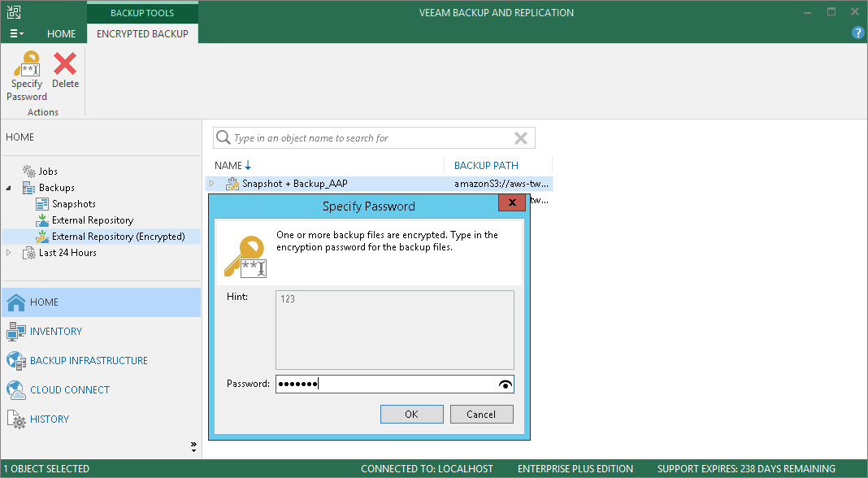Click Cancel in Specify Password dialog
This screenshot has width=868, height=478.
tap(482, 415)
